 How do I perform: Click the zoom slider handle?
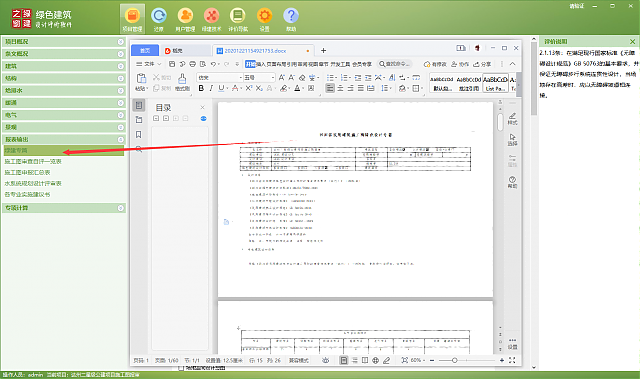(x=454, y=360)
